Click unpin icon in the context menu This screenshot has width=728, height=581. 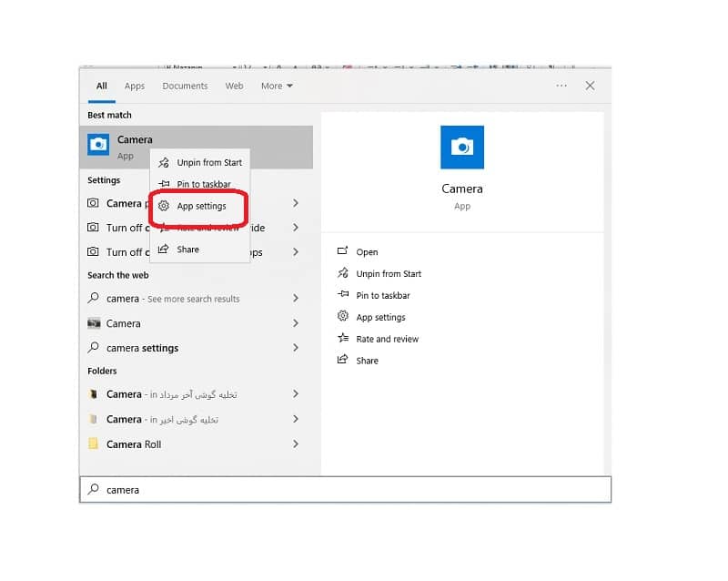tap(164, 163)
